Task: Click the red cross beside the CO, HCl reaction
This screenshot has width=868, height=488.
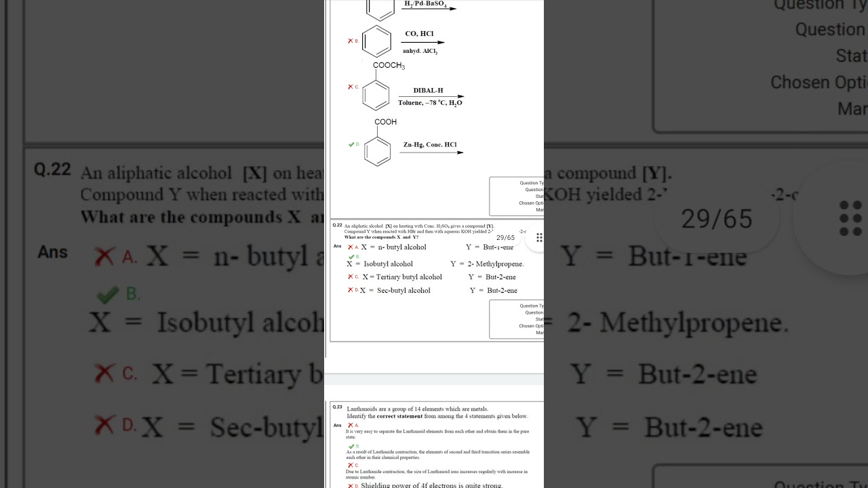Action: tap(351, 41)
